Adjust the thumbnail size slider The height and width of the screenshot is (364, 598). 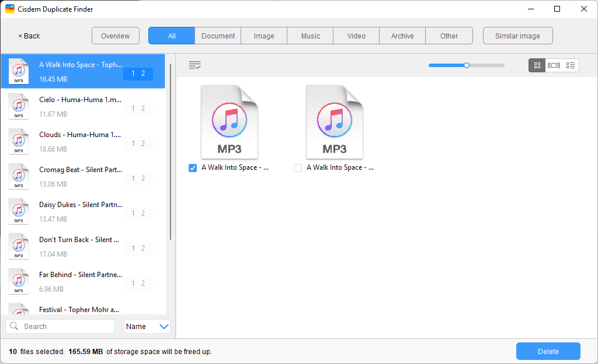(467, 65)
